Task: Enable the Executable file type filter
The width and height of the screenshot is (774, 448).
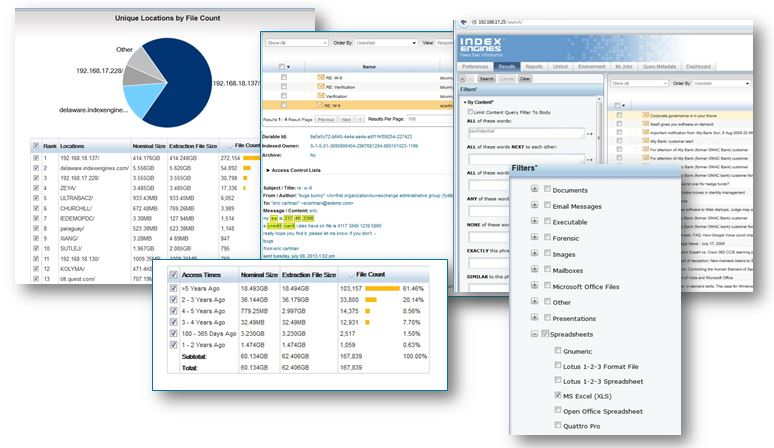Action: pos(547,221)
